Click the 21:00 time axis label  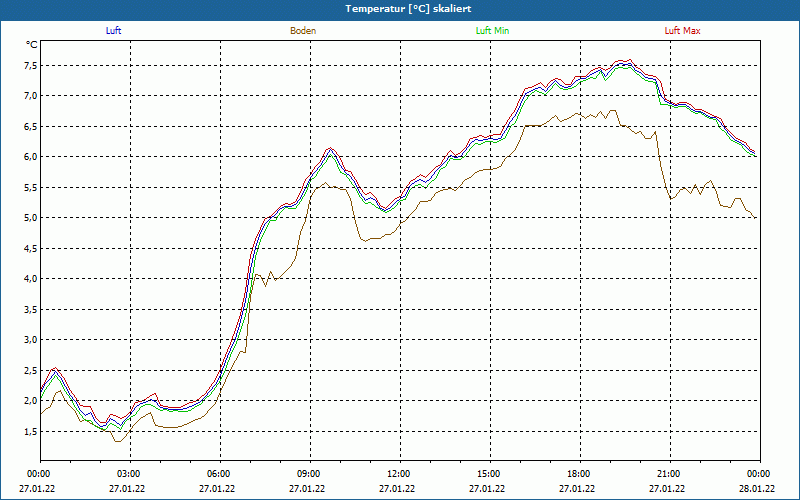[x=669, y=474]
